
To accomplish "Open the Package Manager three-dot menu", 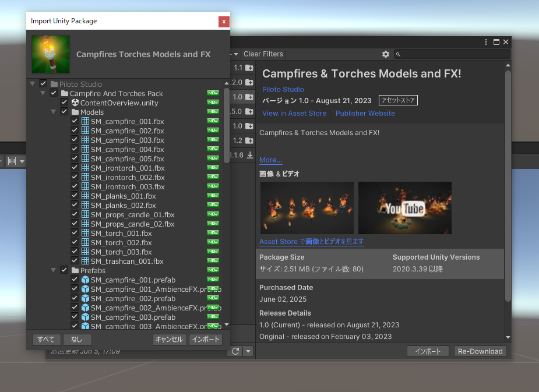I will pyautogui.click(x=486, y=42).
